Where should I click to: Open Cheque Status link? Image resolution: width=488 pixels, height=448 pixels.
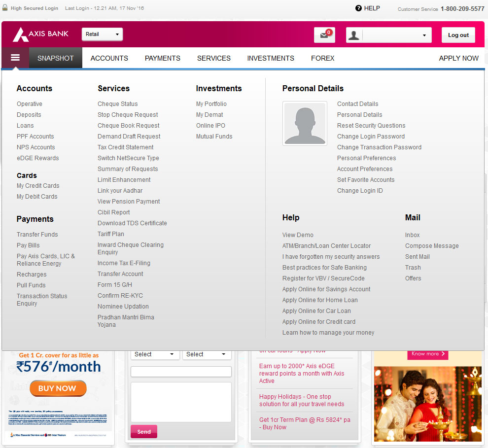pyautogui.click(x=118, y=104)
